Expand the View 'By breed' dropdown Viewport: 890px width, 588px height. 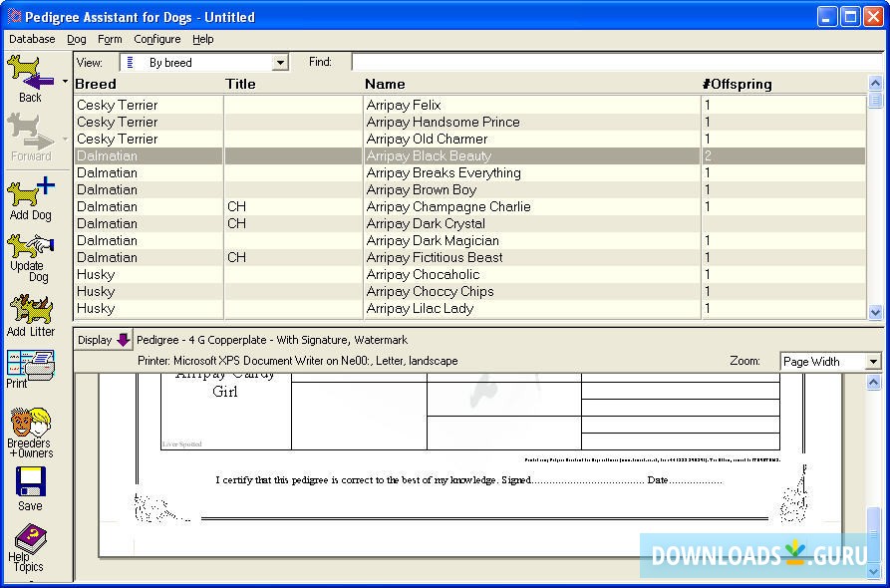click(x=280, y=63)
